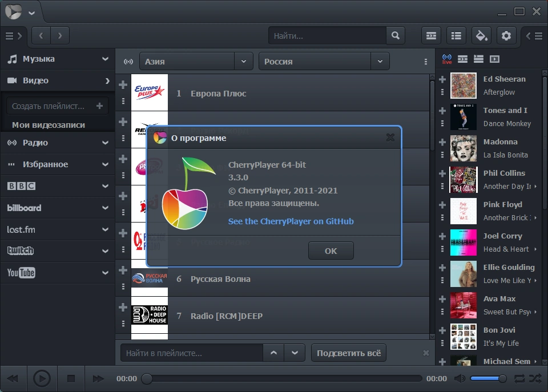Go back with the left arrow button
548x392 pixels.
point(41,35)
